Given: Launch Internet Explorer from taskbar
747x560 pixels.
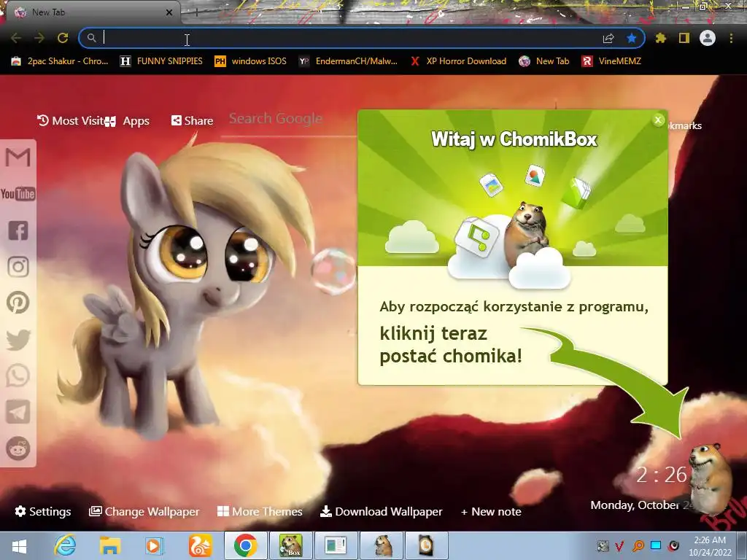Looking at the screenshot, I should pyautogui.click(x=65, y=545).
